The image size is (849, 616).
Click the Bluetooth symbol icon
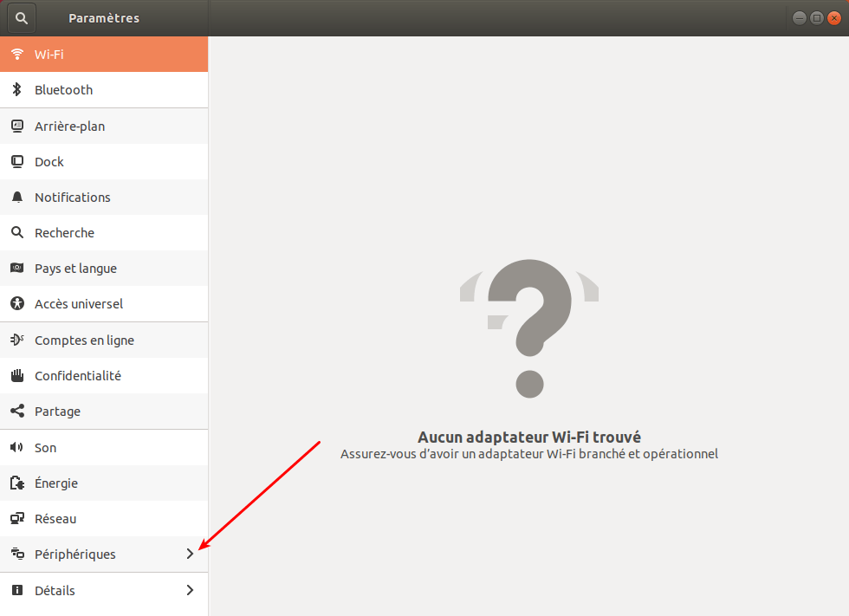tap(16, 90)
